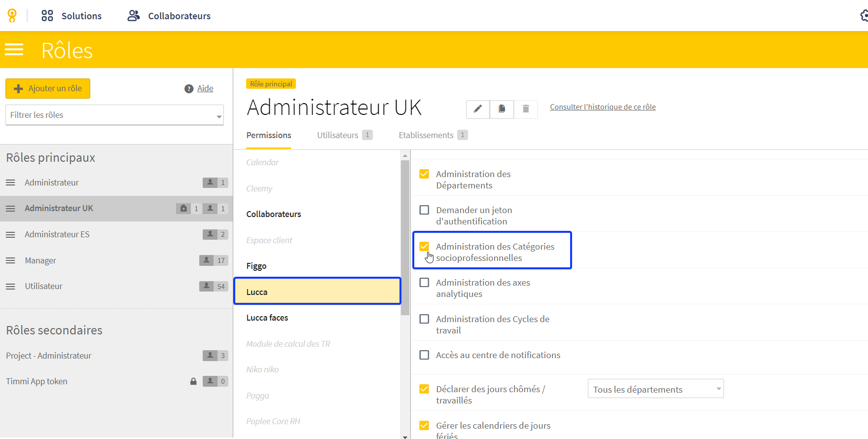
Task: Check Demander un jeton d'authentification
Action: click(x=424, y=210)
